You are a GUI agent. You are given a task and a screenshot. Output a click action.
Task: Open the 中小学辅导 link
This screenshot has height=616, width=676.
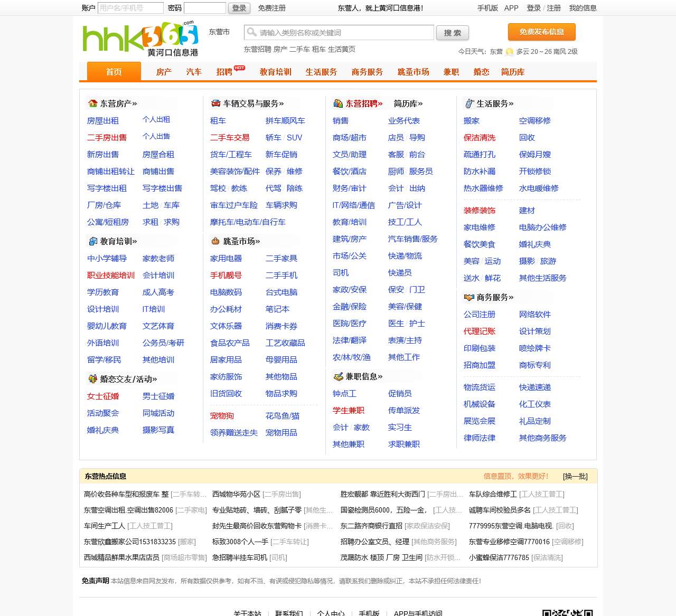click(x=107, y=259)
